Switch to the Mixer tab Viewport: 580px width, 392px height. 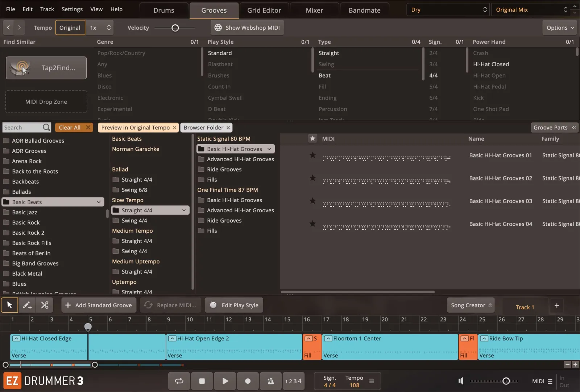tap(314, 11)
